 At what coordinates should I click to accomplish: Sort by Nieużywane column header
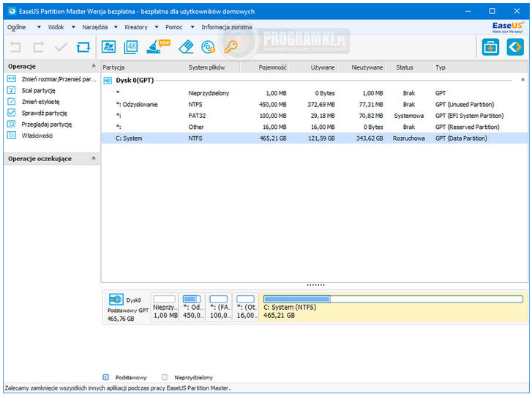(x=361, y=67)
